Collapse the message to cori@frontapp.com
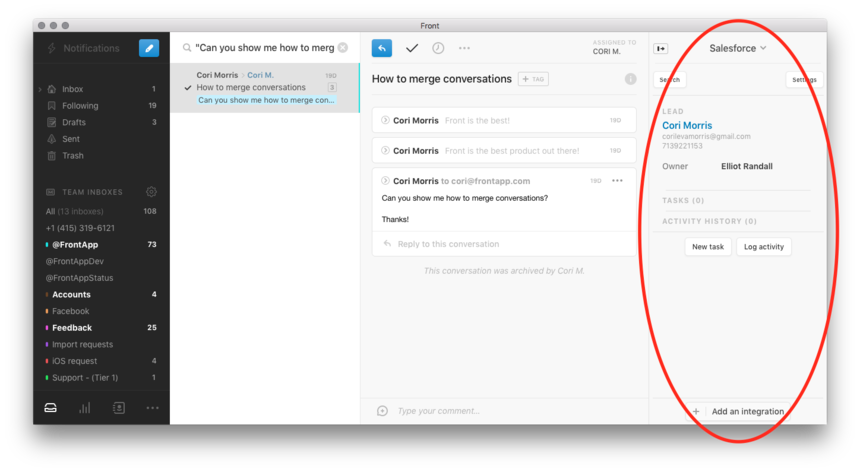 pos(385,181)
